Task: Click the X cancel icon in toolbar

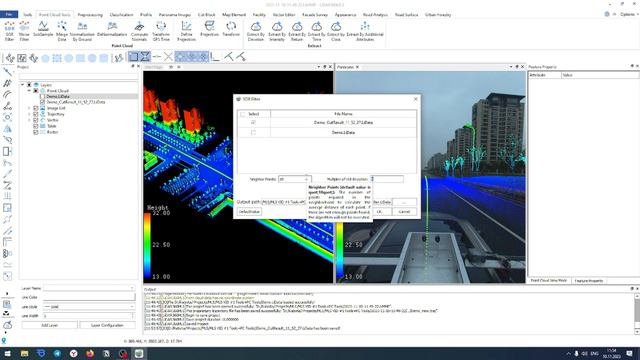Action: [x=168, y=57]
